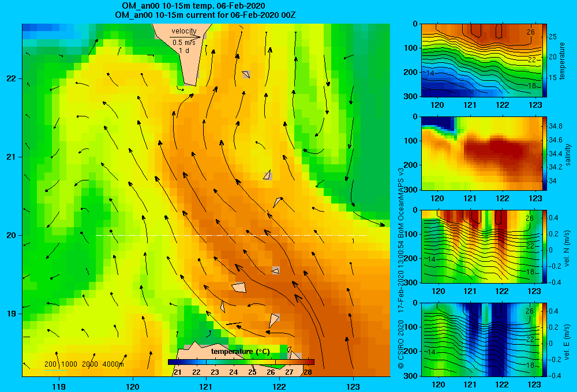The width and height of the screenshot is (577, 392).
Task: Click the vertical "© CSIRO 2020" copyright text
Action: [x=401, y=344]
